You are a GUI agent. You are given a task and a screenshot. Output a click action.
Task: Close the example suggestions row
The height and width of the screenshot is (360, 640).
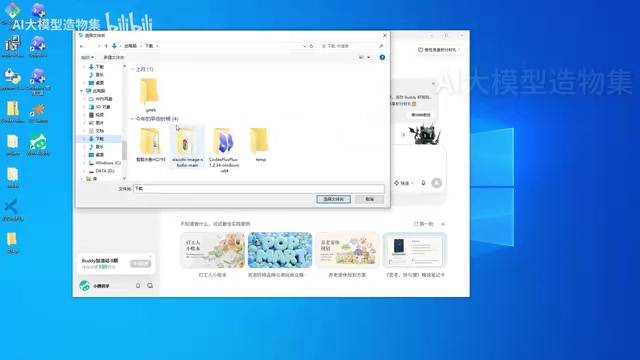443,224
